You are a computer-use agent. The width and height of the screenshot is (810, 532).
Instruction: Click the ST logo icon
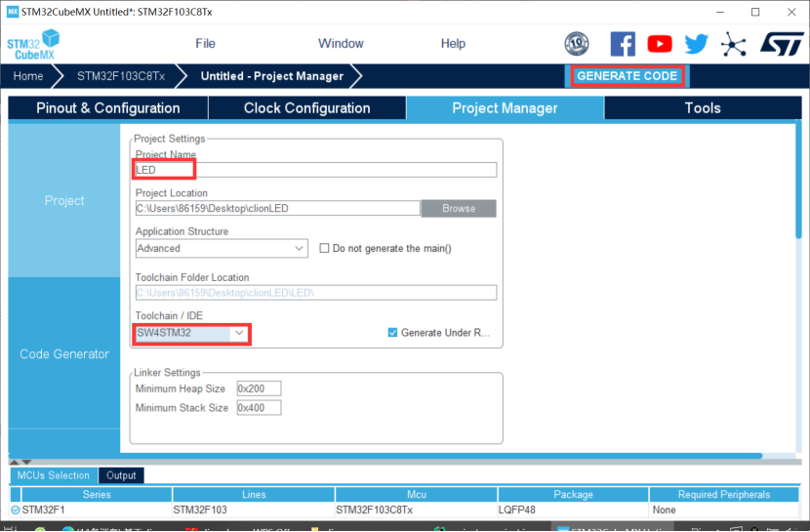(782, 44)
